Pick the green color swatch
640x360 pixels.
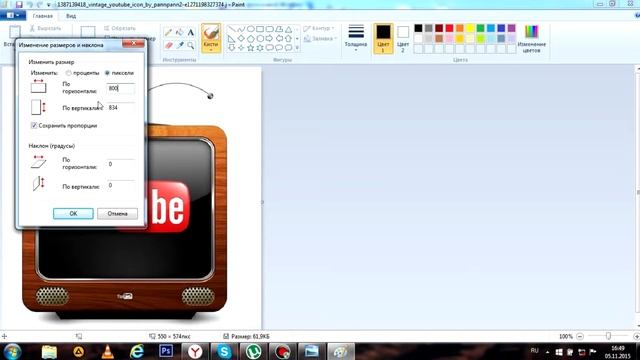click(480, 28)
